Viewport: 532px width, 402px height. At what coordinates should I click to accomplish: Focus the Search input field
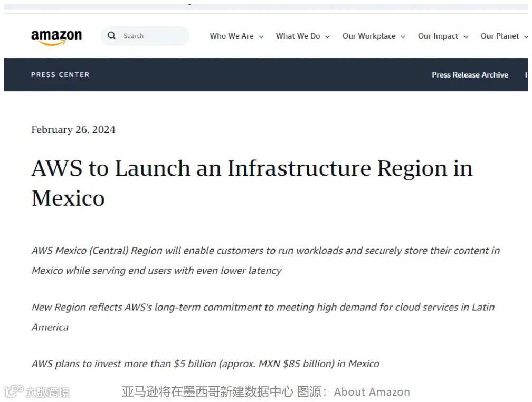(x=145, y=36)
